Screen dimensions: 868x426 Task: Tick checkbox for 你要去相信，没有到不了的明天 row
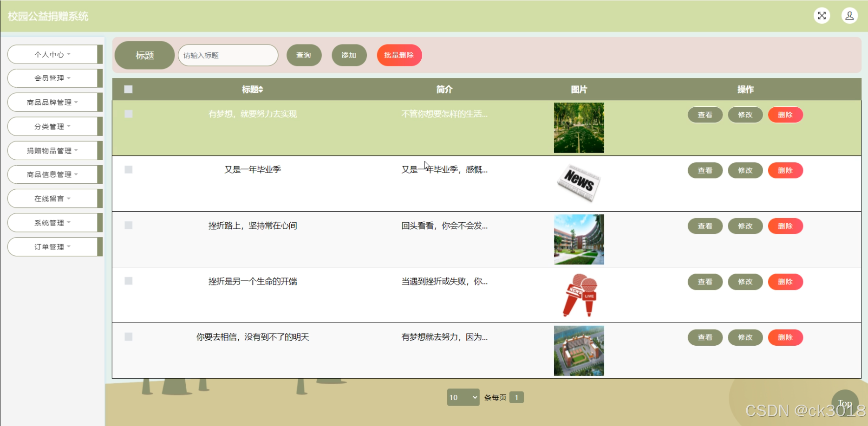coord(129,336)
